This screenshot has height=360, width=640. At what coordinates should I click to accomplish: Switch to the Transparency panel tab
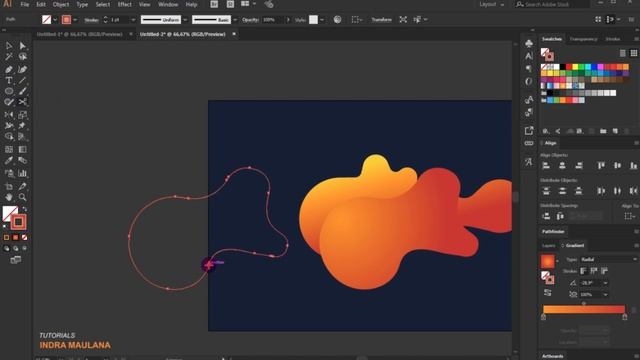[583, 39]
